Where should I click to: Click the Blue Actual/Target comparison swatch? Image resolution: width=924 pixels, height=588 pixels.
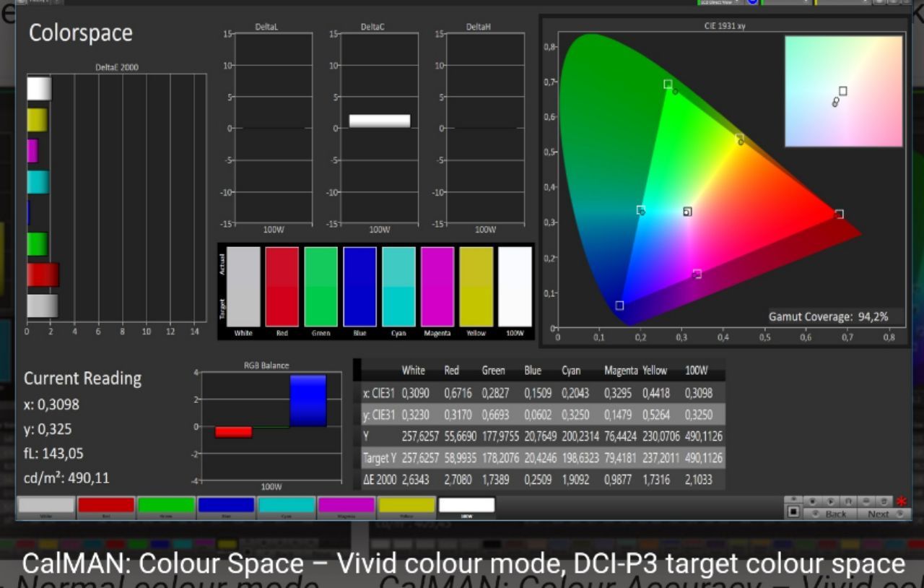[359, 287]
